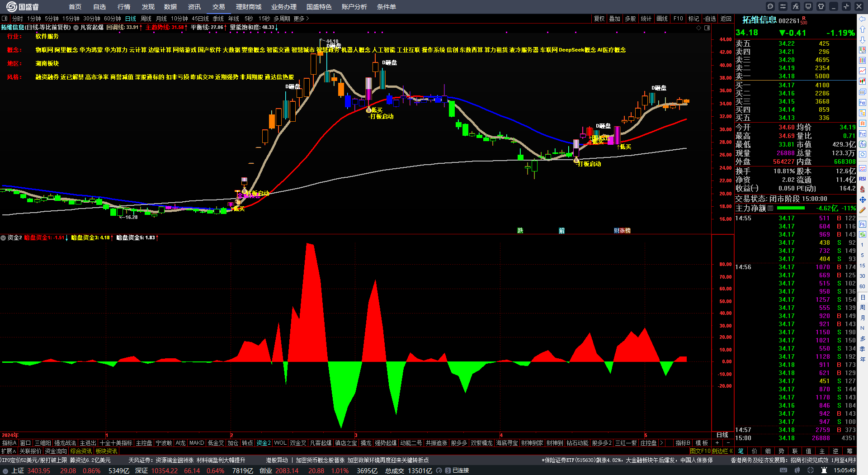Click the screen display icon in title bar

808,6
